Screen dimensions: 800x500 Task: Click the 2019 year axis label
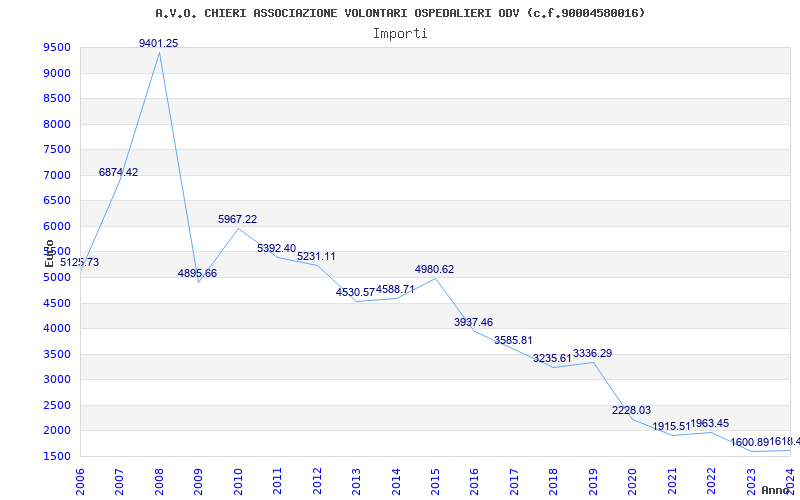593,482
